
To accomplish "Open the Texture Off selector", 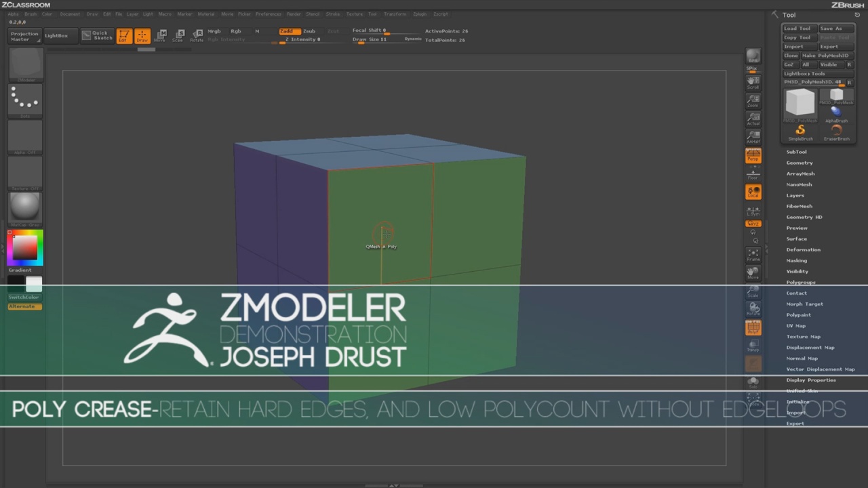I will point(25,174).
